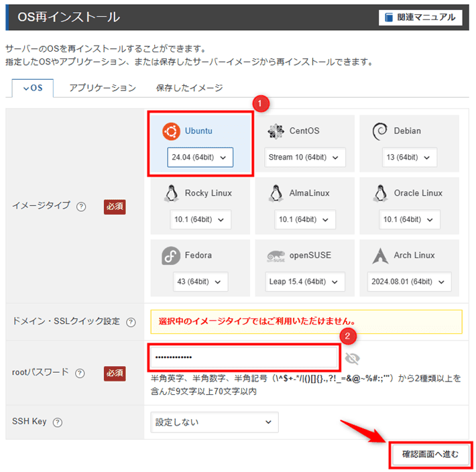Select the Arch Linux logo icon
This screenshot has height=472, width=476.
click(380, 255)
